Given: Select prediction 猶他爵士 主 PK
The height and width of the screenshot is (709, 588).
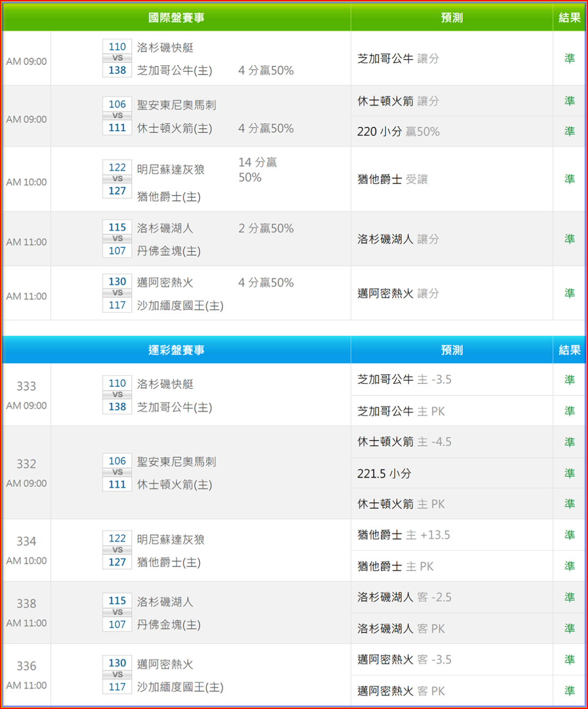Looking at the screenshot, I should (x=395, y=566).
